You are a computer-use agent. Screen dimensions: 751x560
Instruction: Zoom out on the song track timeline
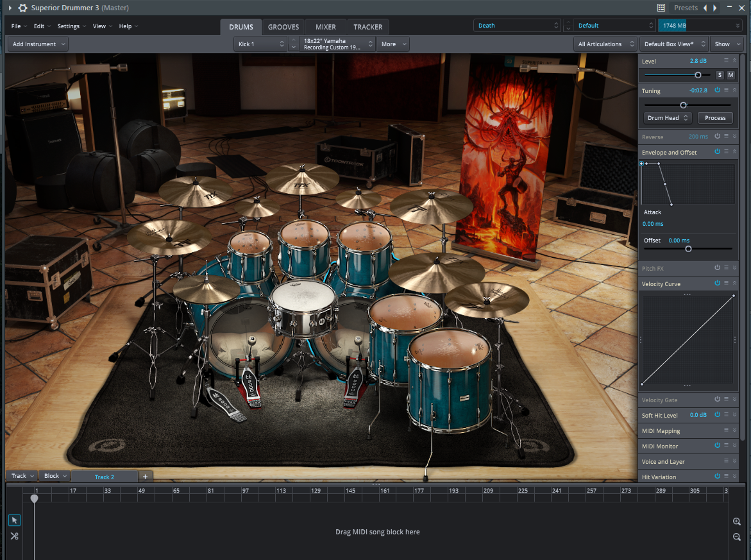click(737, 537)
